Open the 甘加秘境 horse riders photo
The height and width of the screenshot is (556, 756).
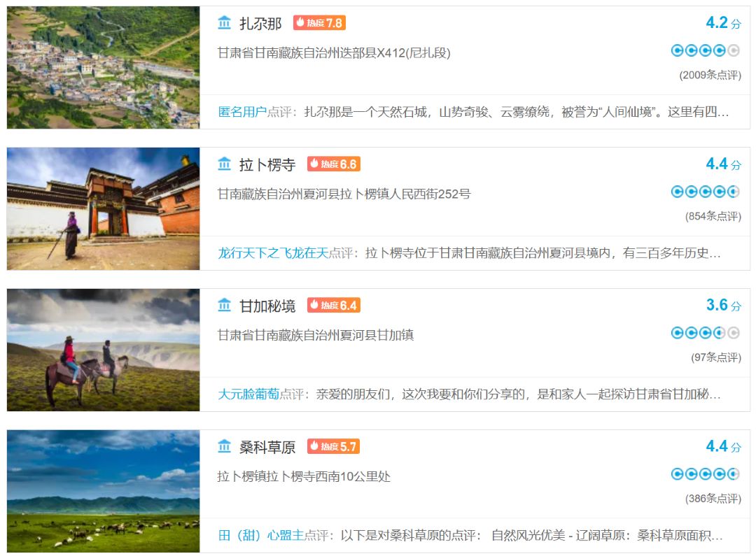pos(103,350)
